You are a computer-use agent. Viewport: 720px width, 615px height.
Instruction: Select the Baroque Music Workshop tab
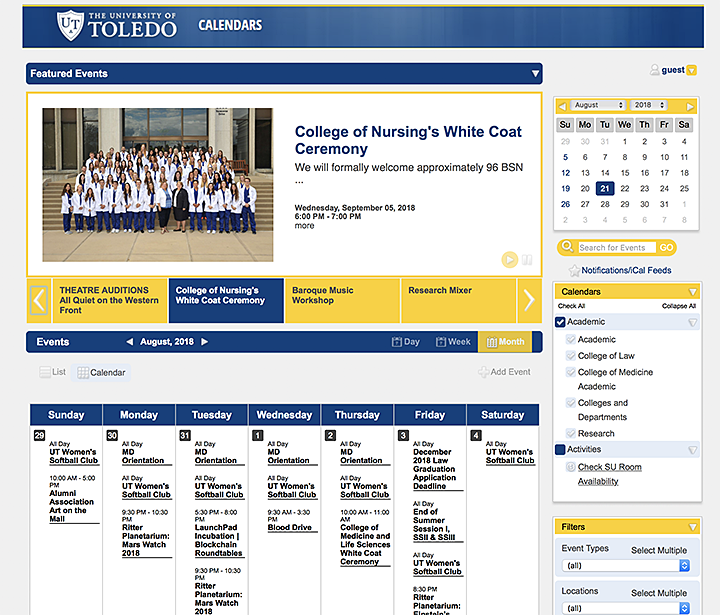click(342, 300)
